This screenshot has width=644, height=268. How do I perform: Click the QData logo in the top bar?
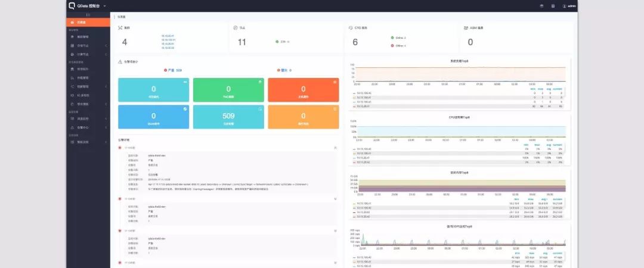pyautogui.click(x=72, y=6)
